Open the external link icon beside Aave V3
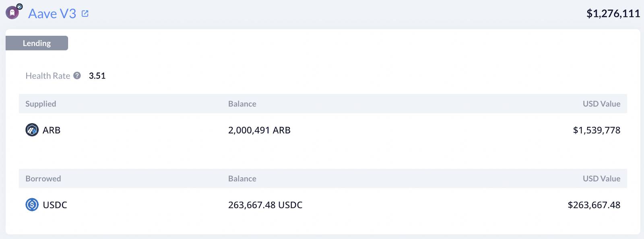Viewport: 644px width, 239px height. pos(85,13)
